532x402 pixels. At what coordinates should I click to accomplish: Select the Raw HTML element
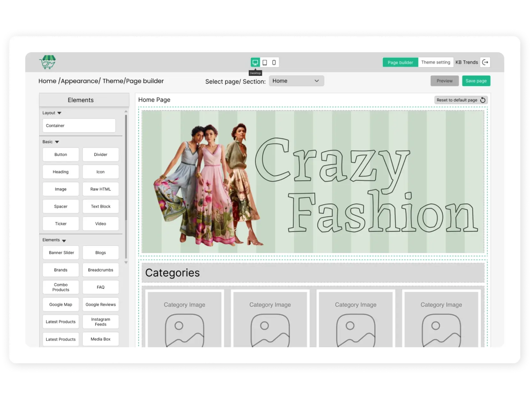(x=101, y=189)
